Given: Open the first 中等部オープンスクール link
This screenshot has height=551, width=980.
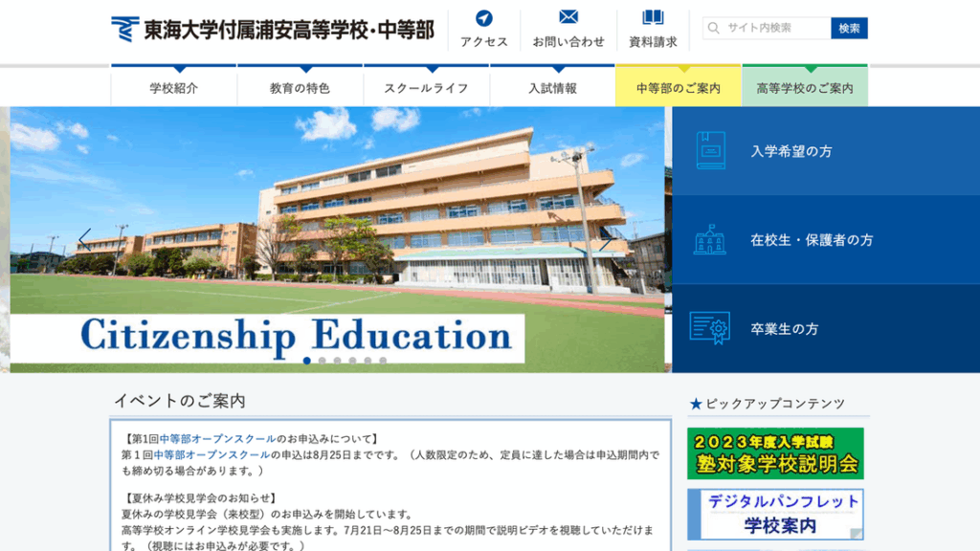Looking at the screenshot, I should [217, 439].
